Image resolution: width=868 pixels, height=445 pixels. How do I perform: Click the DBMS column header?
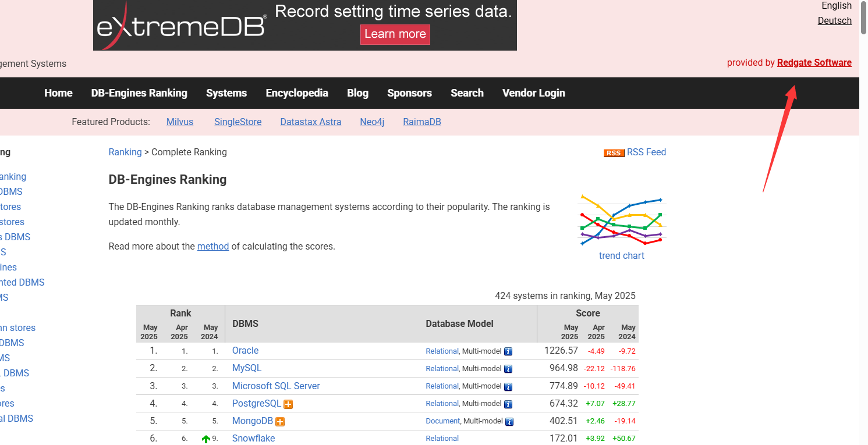coord(245,324)
